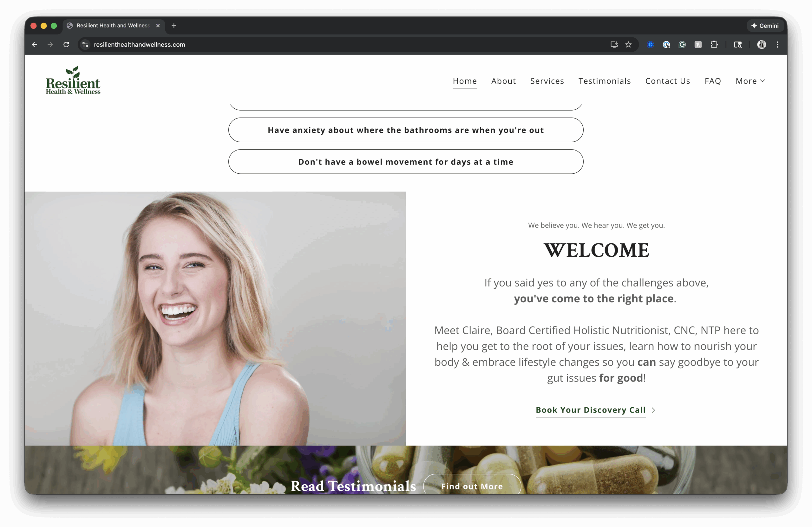Viewport: 812px width, 527px height.
Task: Open the 1Password extension icon
Action: pyautogui.click(x=667, y=45)
